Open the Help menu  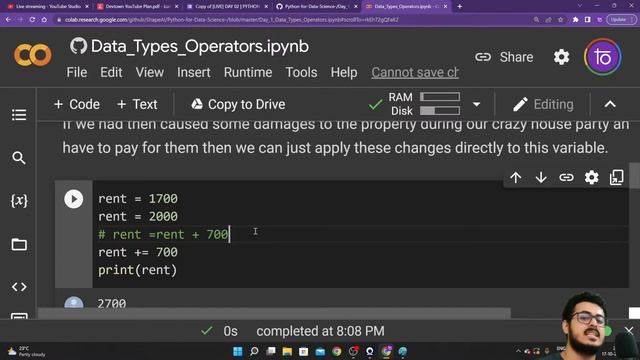coord(344,72)
